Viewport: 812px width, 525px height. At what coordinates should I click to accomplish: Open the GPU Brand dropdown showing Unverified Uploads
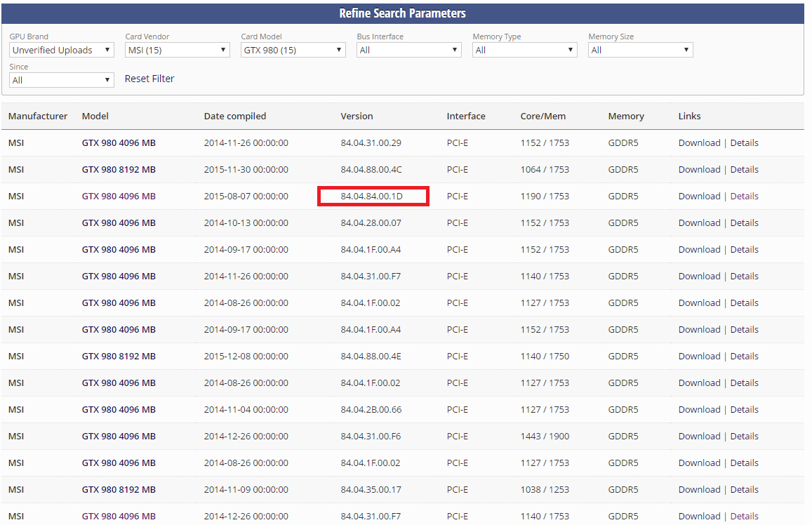(x=62, y=51)
